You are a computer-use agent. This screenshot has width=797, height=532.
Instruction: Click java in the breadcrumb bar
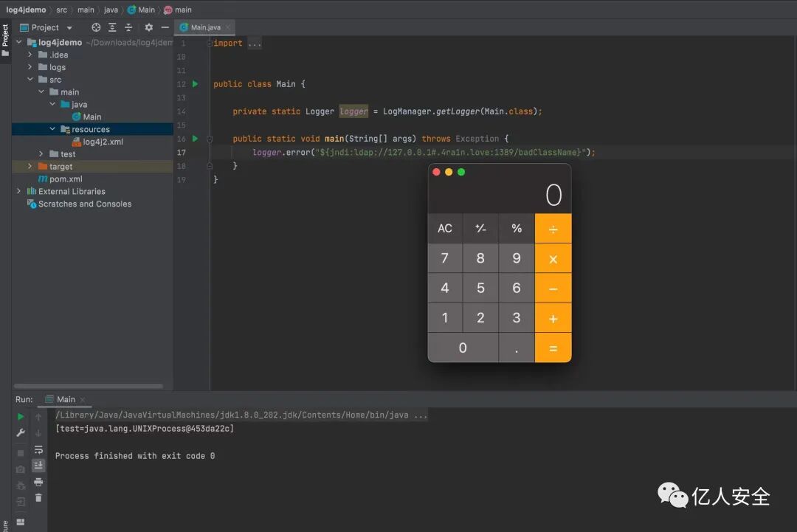111,10
